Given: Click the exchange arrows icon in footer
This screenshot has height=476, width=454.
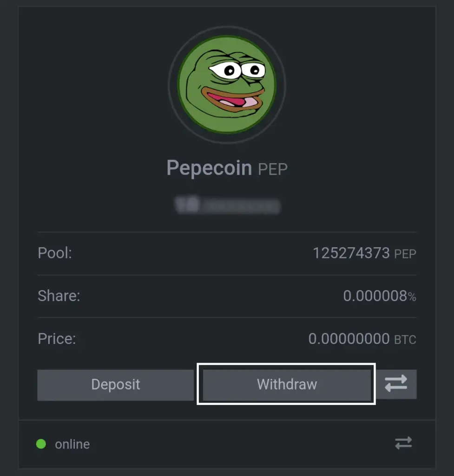Looking at the screenshot, I should tap(403, 443).
